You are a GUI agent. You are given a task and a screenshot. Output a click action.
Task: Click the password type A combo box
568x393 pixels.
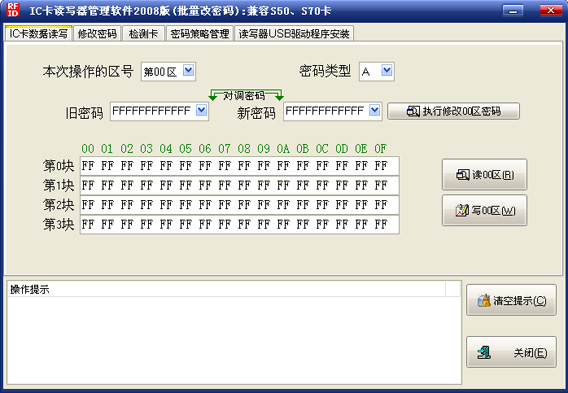377,71
